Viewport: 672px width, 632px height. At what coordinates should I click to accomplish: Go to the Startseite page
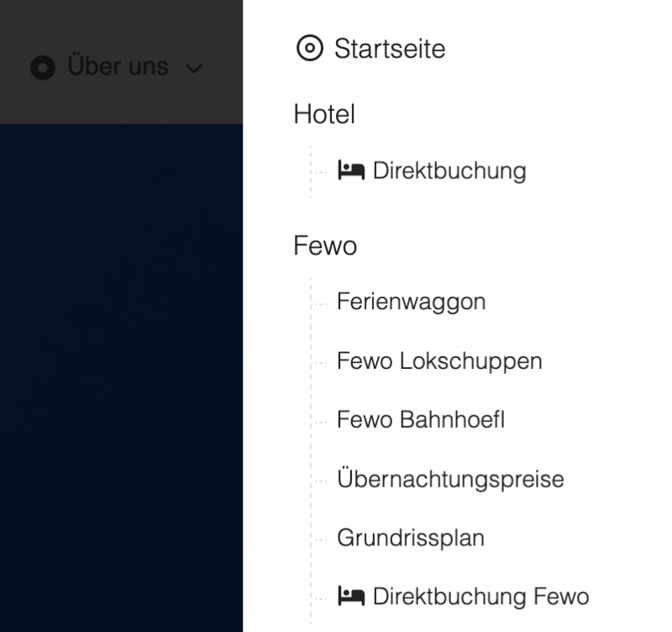coord(390,49)
